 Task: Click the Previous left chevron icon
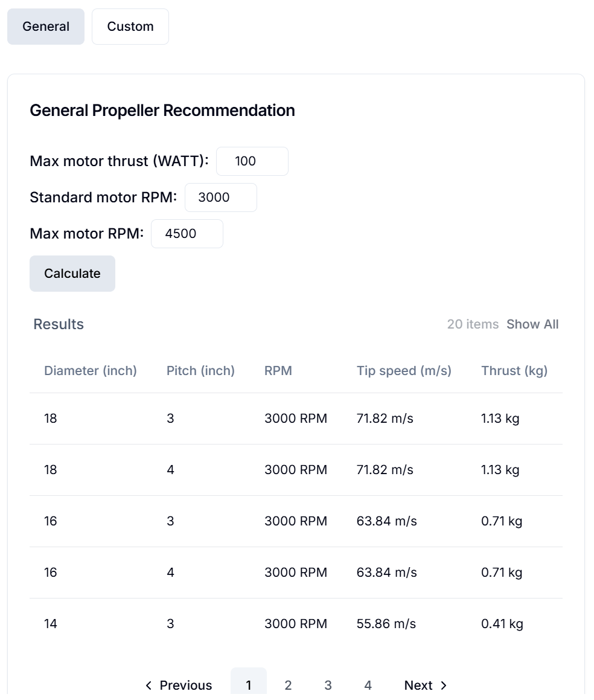click(148, 685)
